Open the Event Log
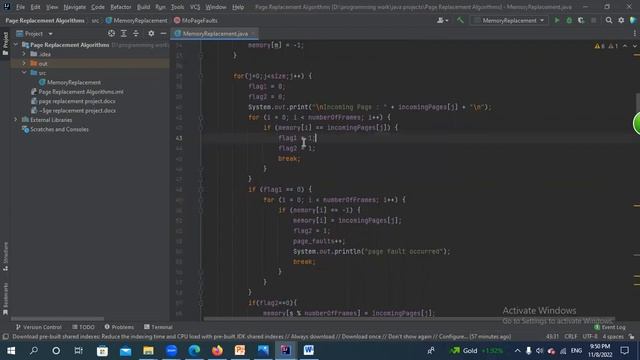This screenshot has width=640, height=360. [x=610, y=327]
